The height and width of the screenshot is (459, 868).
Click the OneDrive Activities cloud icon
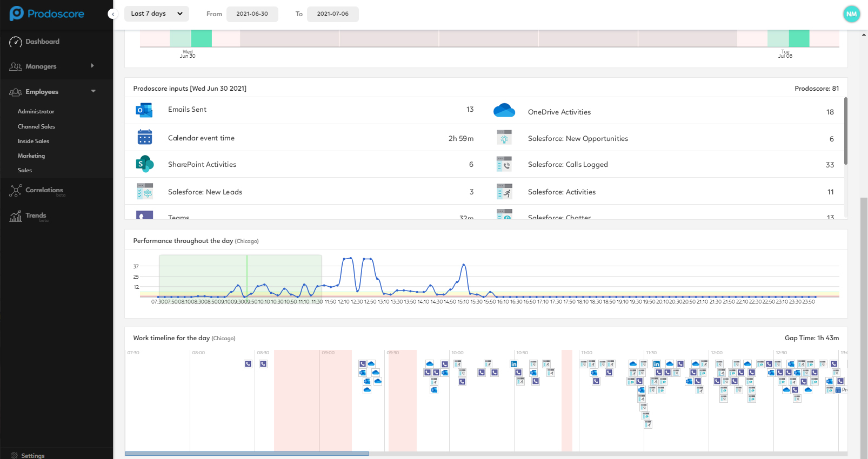pos(504,110)
